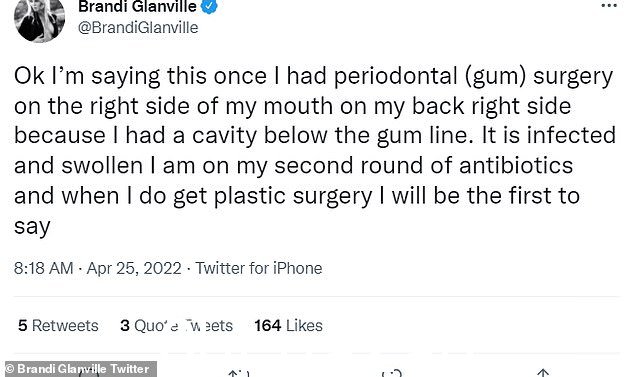This screenshot has width=634, height=377.
Task: Click the blue verified checkmark badge
Action: pos(209,6)
